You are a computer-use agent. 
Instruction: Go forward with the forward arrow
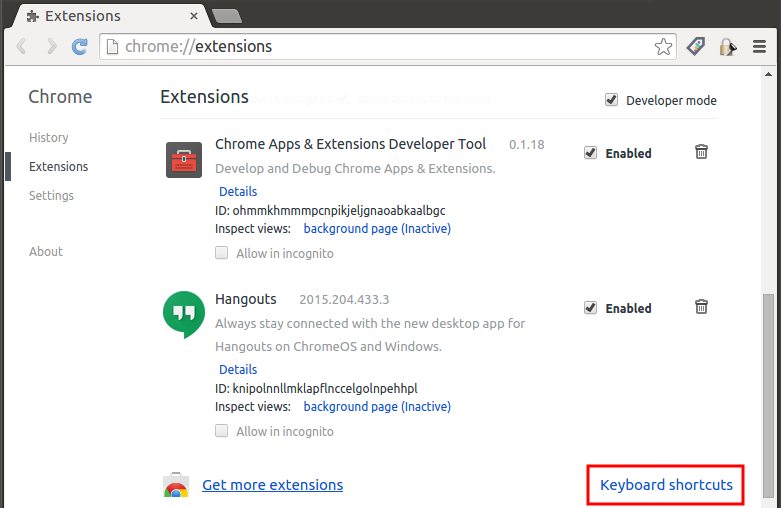click(51, 46)
